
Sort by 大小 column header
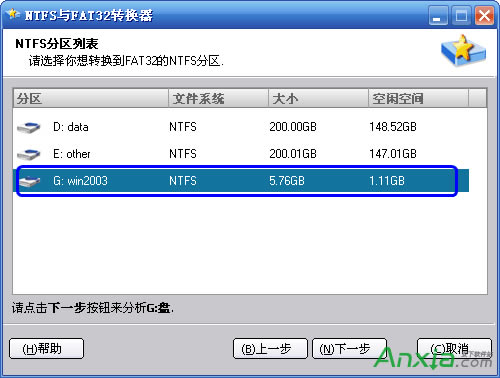tap(318, 98)
